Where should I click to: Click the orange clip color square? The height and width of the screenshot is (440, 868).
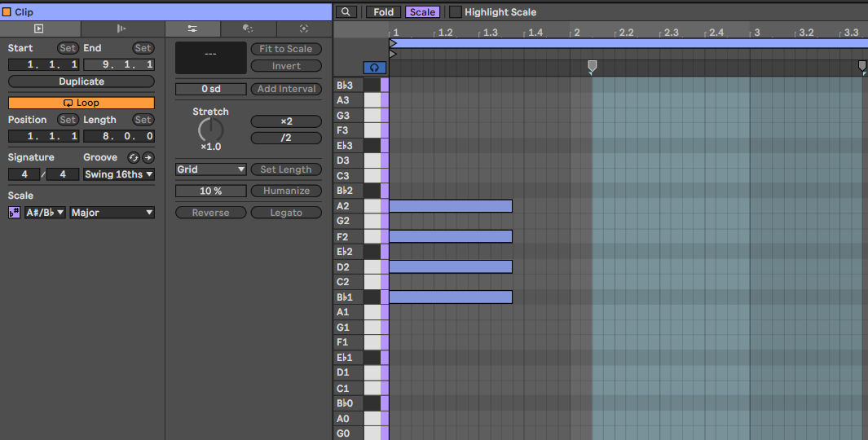pos(7,12)
